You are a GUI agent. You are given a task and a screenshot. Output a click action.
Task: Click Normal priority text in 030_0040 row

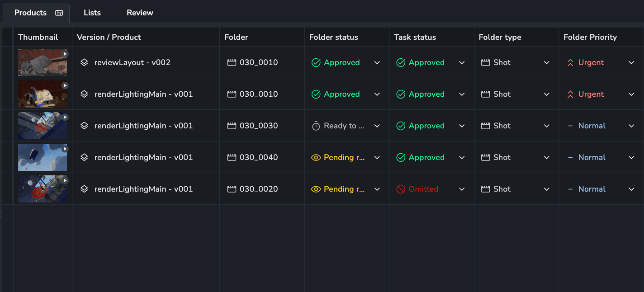click(x=592, y=157)
